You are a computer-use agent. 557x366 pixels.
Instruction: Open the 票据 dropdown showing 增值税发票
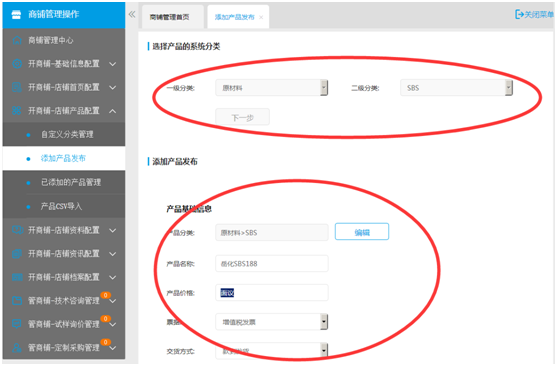(x=271, y=322)
